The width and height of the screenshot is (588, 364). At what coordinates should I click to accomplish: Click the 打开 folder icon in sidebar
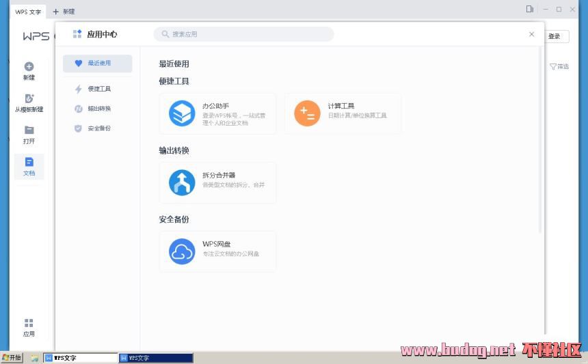click(29, 130)
